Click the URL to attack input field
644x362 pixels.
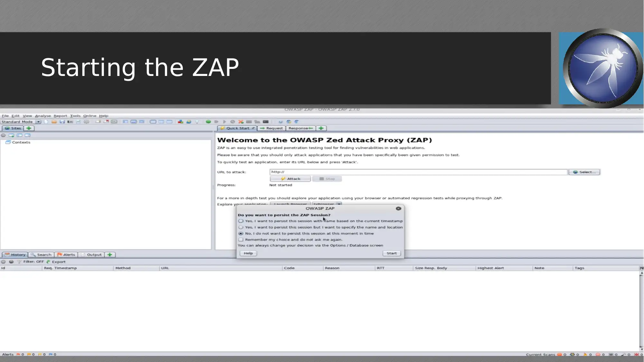[x=418, y=172]
